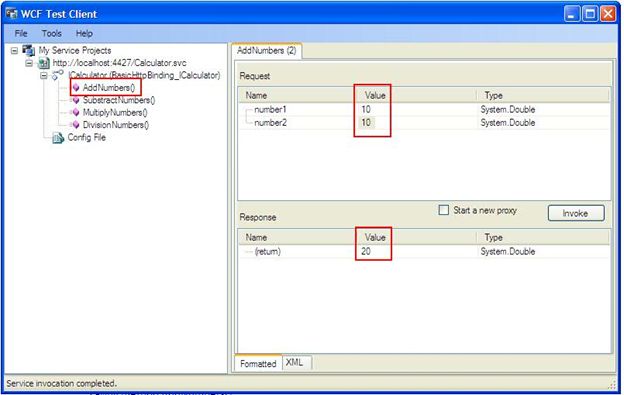Viewport: 624px width, 395px height.
Task: Click the number2 parameter name
Action: pyautogui.click(x=270, y=123)
